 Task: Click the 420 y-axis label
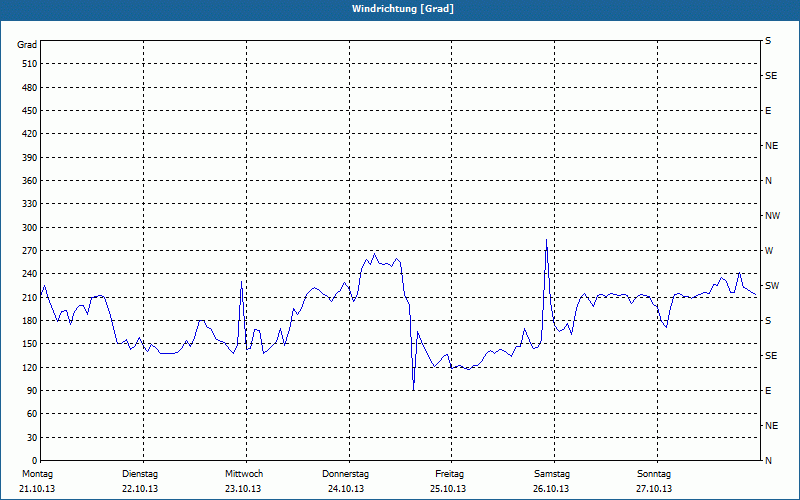coord(30,134)
